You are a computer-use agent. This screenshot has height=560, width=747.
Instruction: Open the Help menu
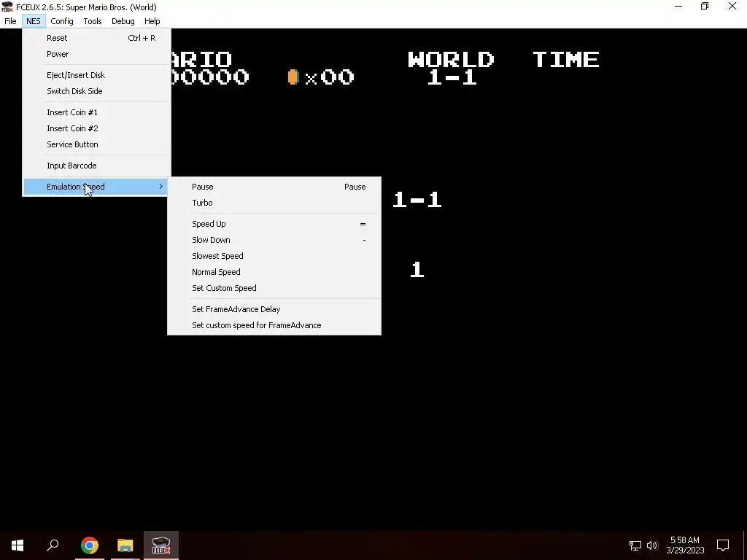click(x=152, y=21)
